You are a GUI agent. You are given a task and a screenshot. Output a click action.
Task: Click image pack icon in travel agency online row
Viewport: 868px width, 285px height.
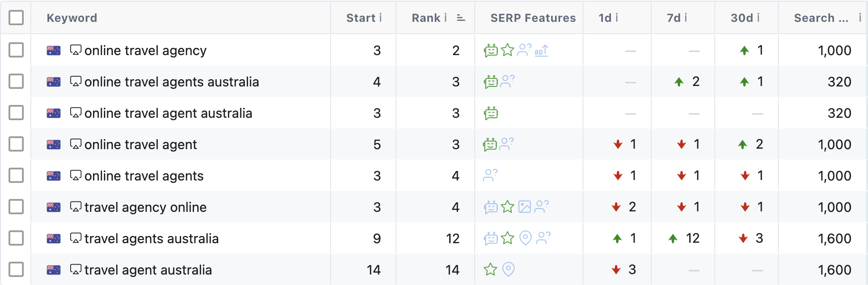pyautogui.click(x=525, y=207)
